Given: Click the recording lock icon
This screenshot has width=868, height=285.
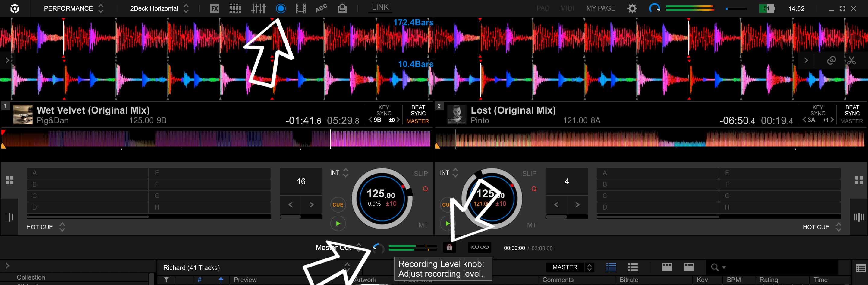Looking at the screenshot, I should click(x=449, y=248).
